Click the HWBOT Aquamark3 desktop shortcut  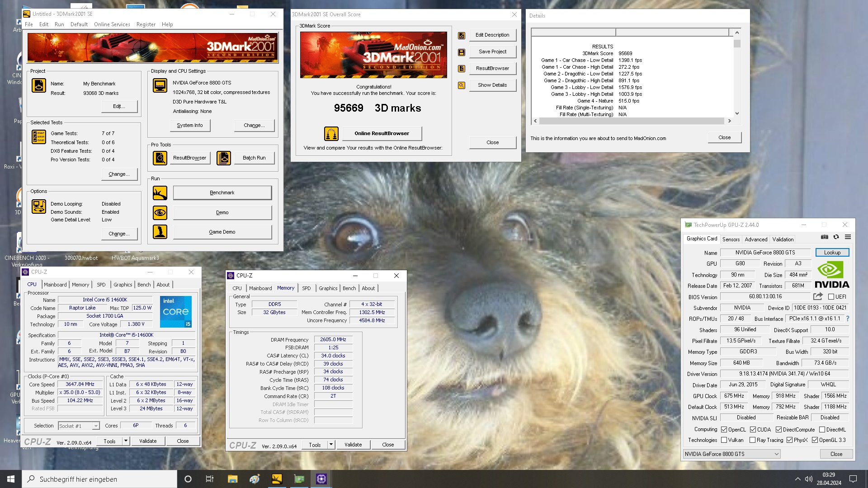[135, 258]
